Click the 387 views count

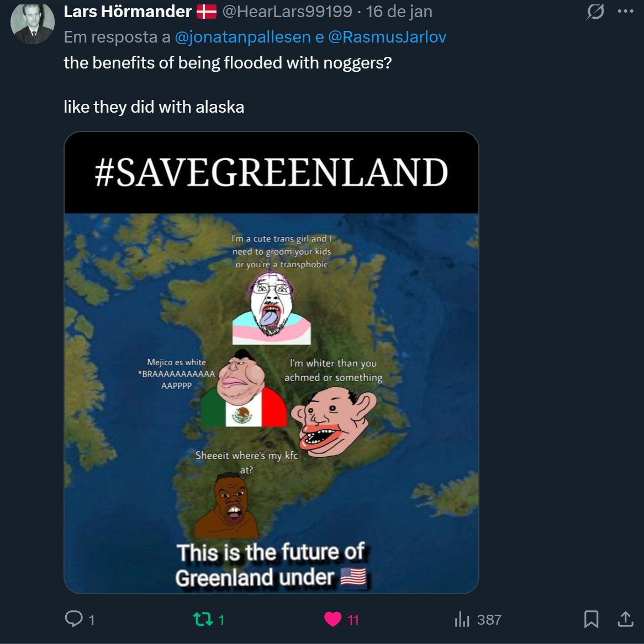click(489, 620)
